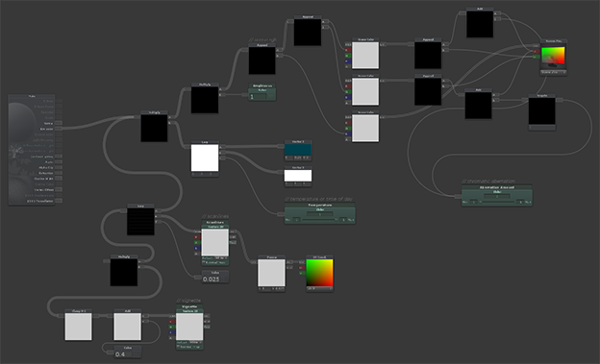Select the Screen Pos node preview

(x=553, y=57)
